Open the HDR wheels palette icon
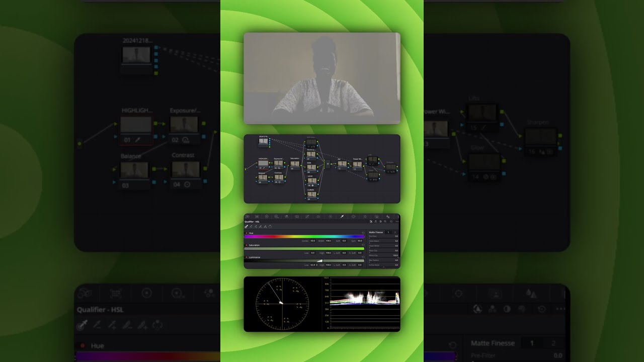The height and width of the screenshot is (362, 644). [276, 217]
